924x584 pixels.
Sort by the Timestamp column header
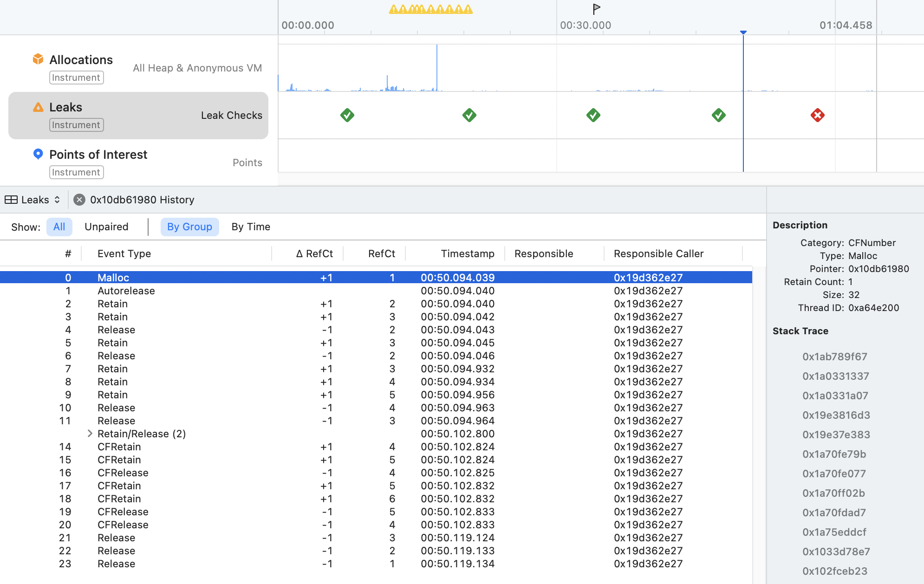467,253
